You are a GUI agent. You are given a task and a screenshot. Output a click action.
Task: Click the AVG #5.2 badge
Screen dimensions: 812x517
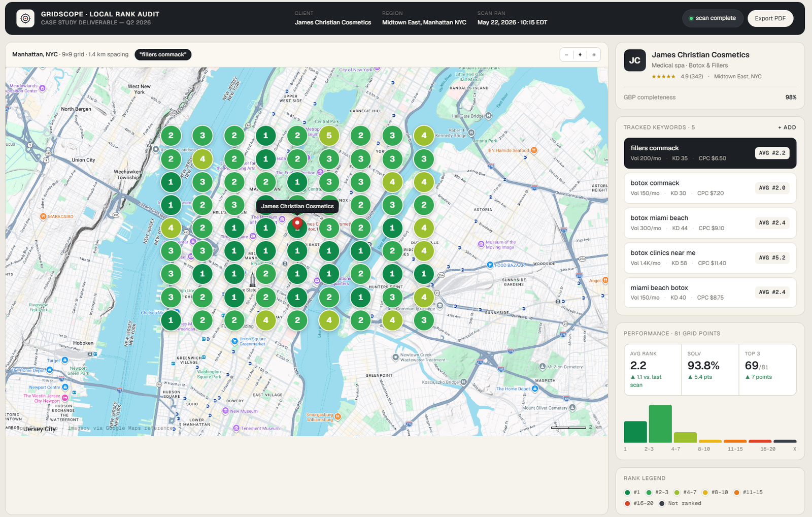772,258
